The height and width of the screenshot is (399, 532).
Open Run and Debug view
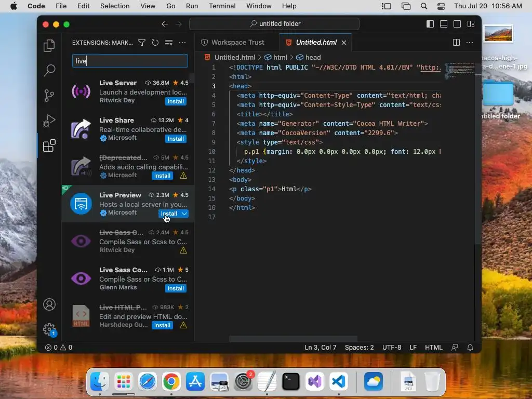[49, 121]
